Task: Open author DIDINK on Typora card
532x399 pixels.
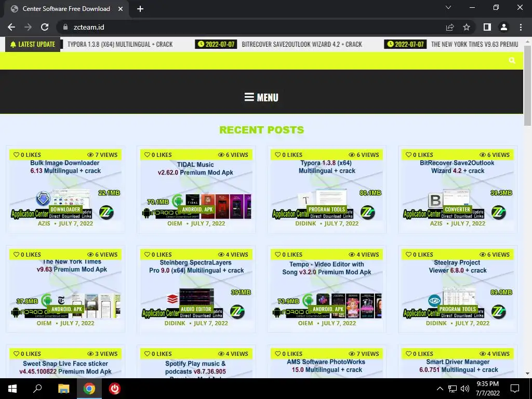Action: (x=305, y=223)
